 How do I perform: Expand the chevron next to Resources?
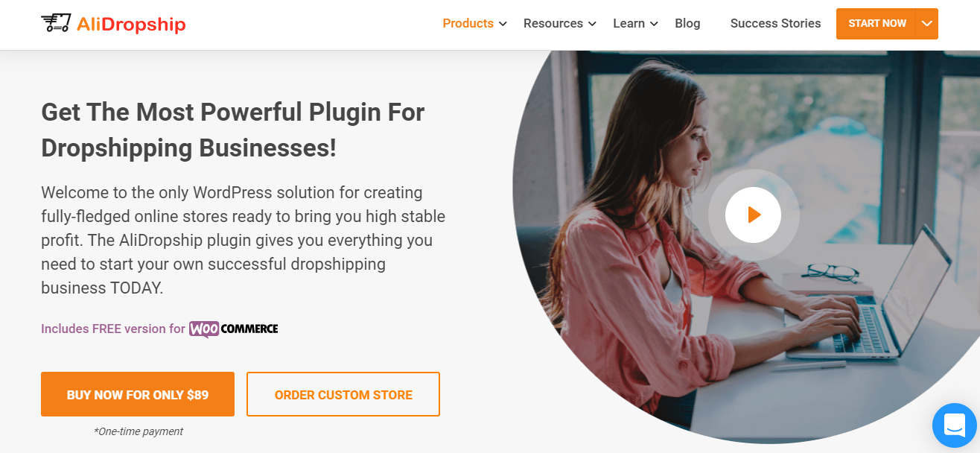pos(592,24)
